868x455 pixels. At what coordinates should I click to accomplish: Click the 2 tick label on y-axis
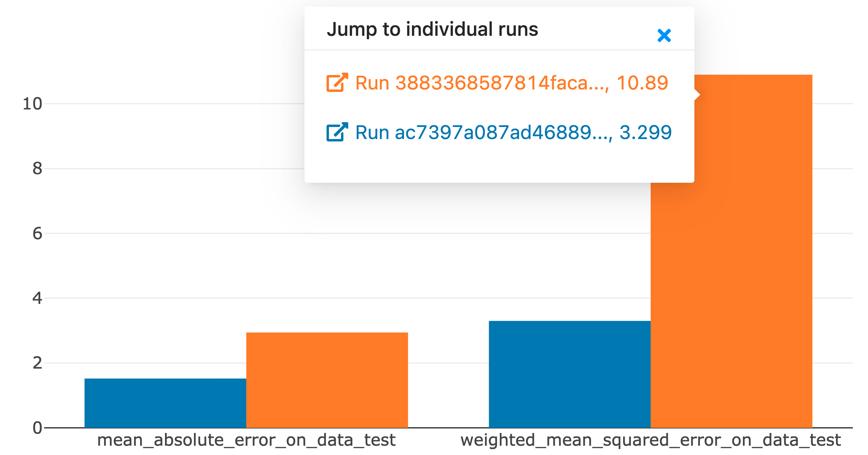point(37,363)
